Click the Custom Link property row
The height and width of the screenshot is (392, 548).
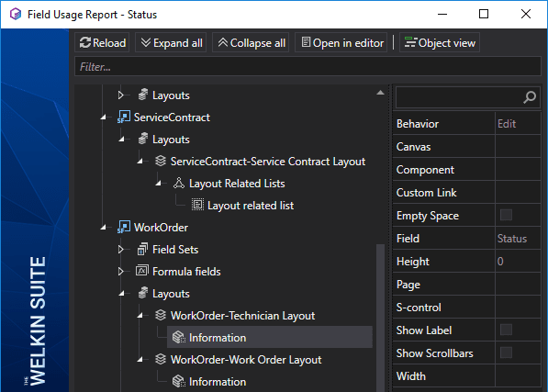click(467, 193)
